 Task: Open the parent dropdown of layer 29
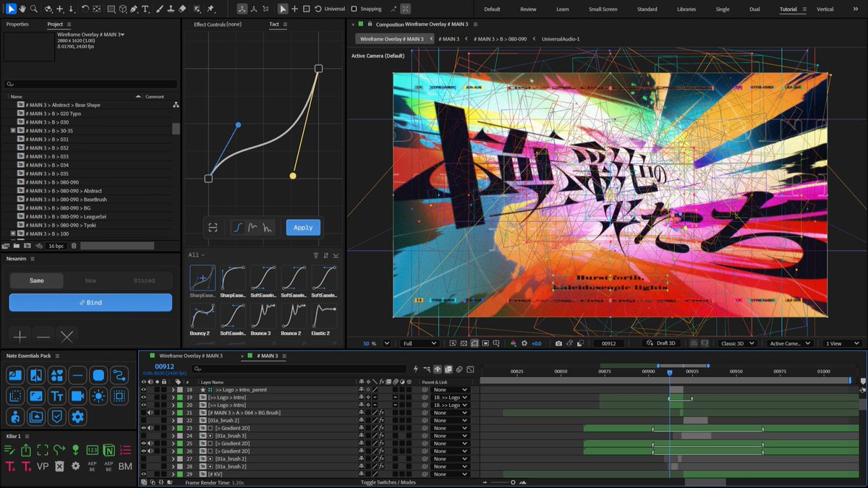tap(450, 474)
